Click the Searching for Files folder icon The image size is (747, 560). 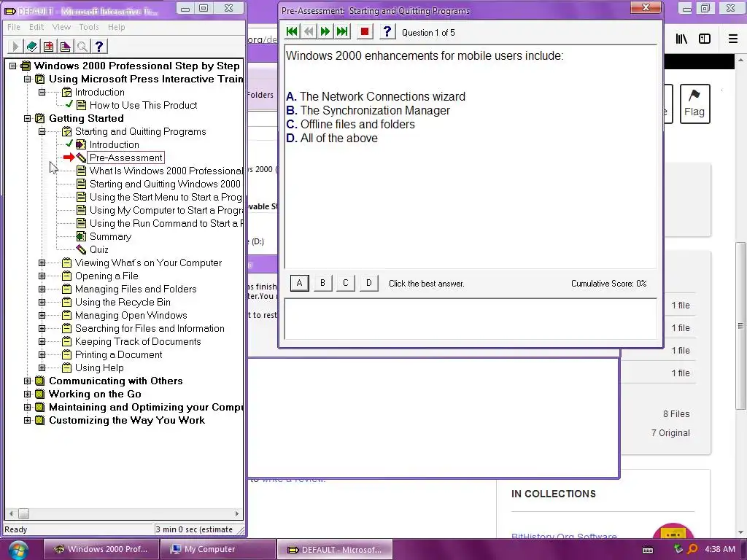66,329
